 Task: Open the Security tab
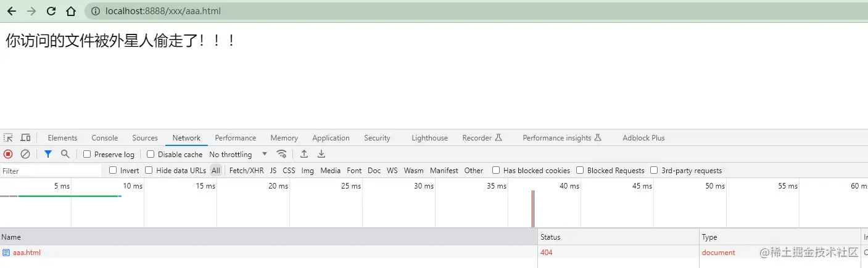click(x=377, y=138)
